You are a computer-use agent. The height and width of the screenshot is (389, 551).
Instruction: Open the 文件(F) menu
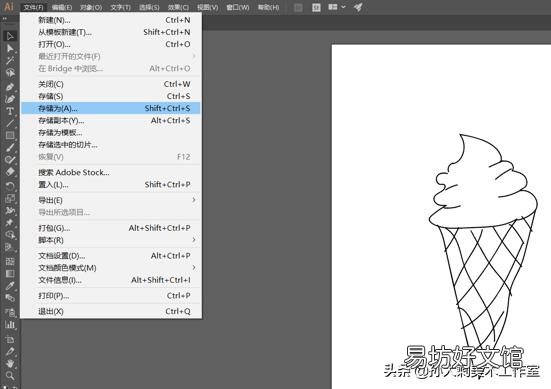33,7
